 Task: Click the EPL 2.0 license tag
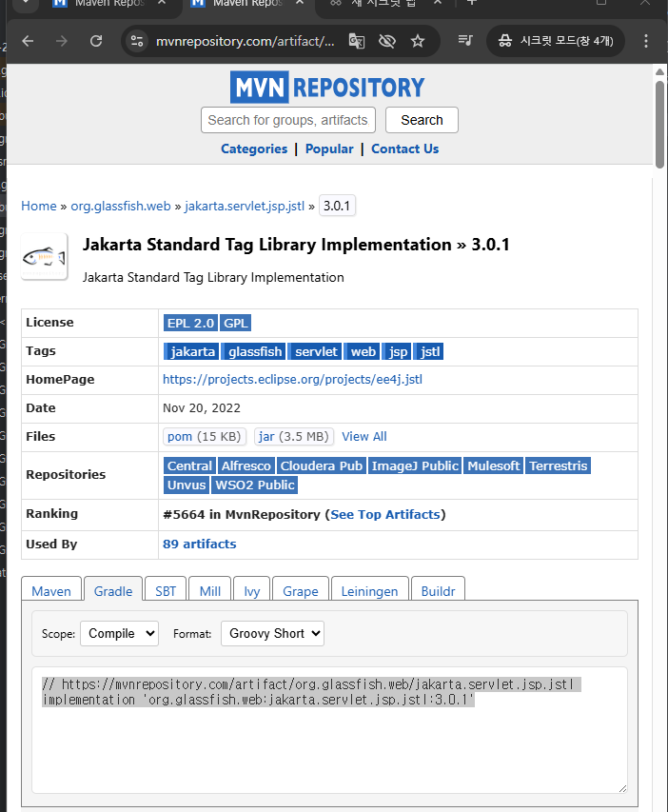190,323
